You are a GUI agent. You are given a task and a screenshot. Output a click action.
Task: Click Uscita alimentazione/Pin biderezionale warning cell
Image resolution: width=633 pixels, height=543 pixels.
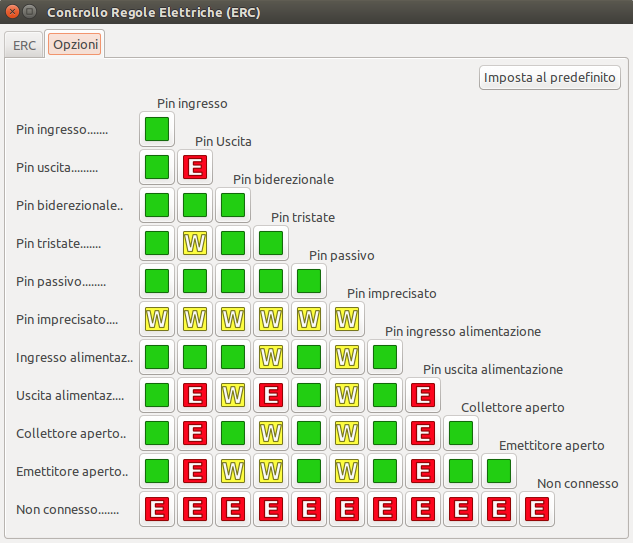tap(233, 395)
